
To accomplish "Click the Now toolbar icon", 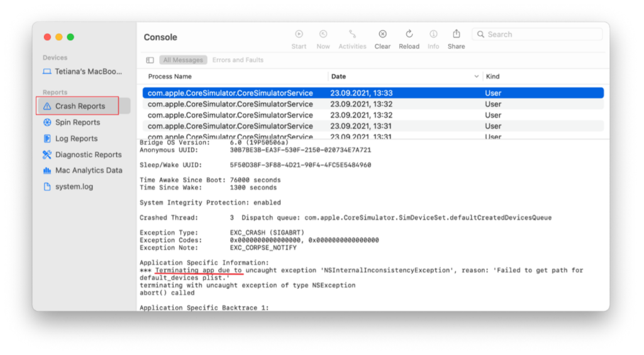I will [x=323, y=34].
